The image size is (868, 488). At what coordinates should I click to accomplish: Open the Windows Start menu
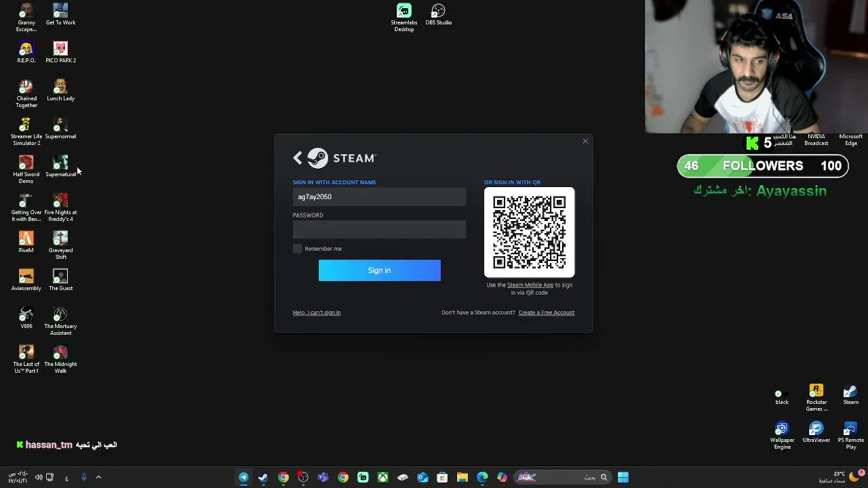click(x=623, y=478)
